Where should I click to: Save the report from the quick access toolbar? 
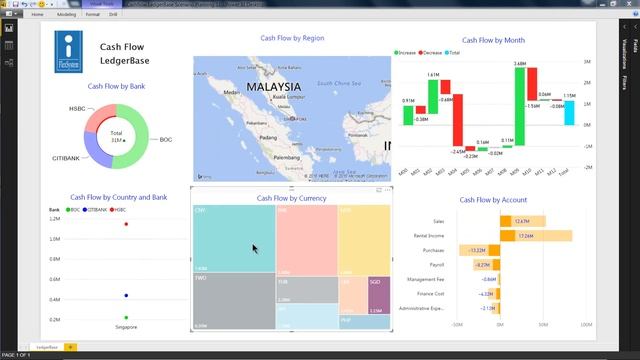click(16, 4)
